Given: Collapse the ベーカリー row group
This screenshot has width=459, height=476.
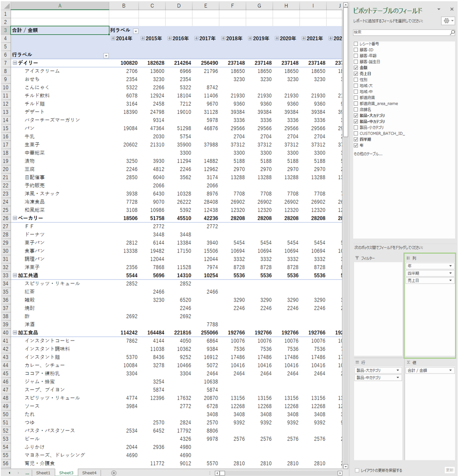Looking at the screenshot, I should (15, 218).
